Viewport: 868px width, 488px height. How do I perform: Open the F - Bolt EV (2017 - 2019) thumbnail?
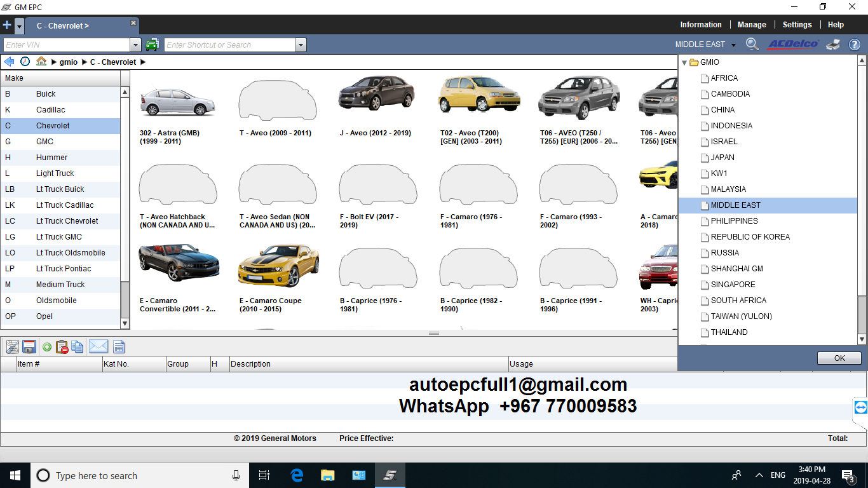click(x=378, y=184)
